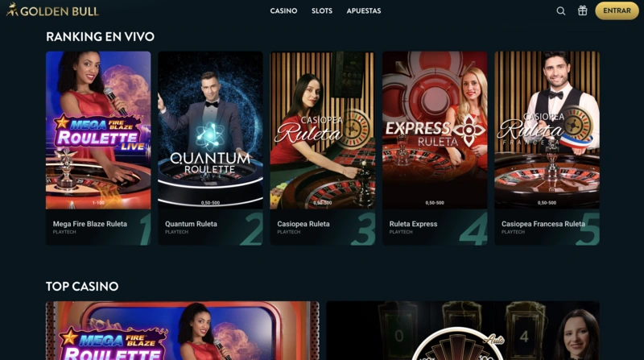Click the Casiopea Ruleta title label

(x=303, y=224)
